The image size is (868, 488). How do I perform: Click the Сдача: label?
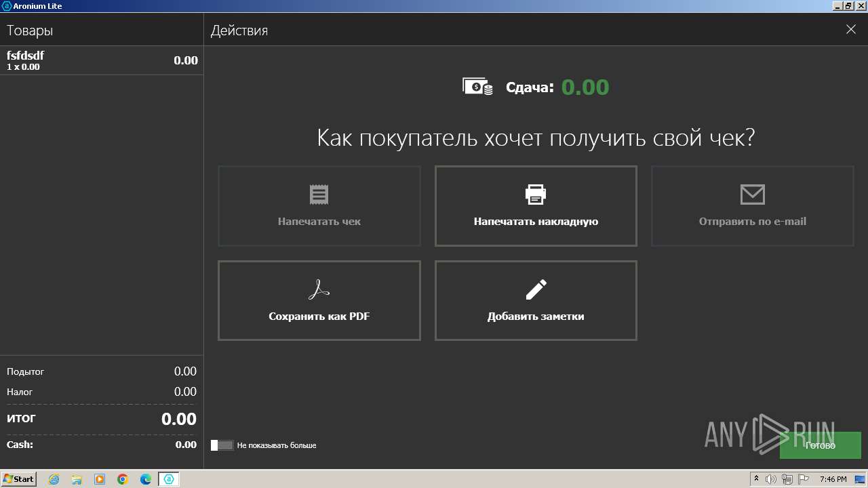point(530,87)
